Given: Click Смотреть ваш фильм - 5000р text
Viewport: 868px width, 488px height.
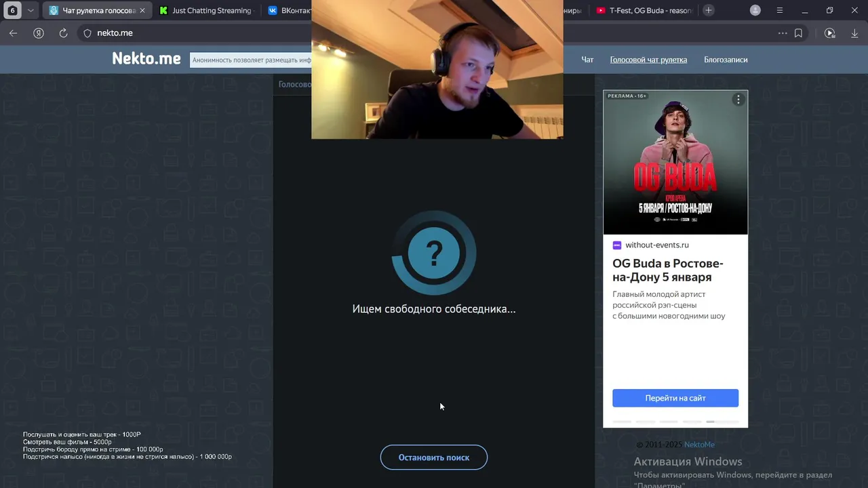Looking at the screenshot, I should (x=67, y=442).
